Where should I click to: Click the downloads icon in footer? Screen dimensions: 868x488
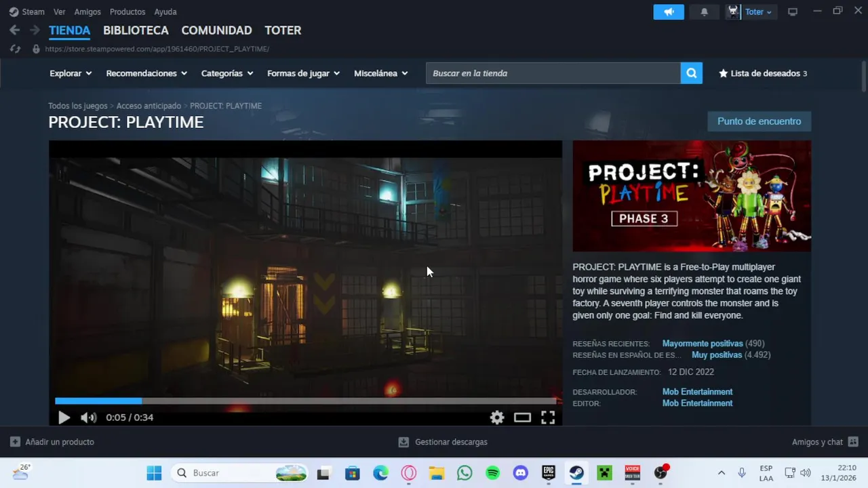click(403, 442)
